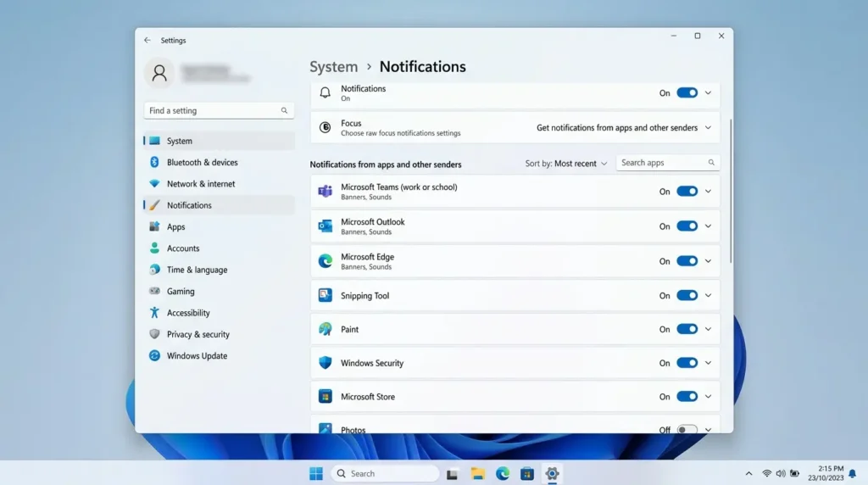Image resolution: width=868 pixels, height=485 pixels.
Task: Enable Photos notifications toggle
Action: tap(687, 430)
